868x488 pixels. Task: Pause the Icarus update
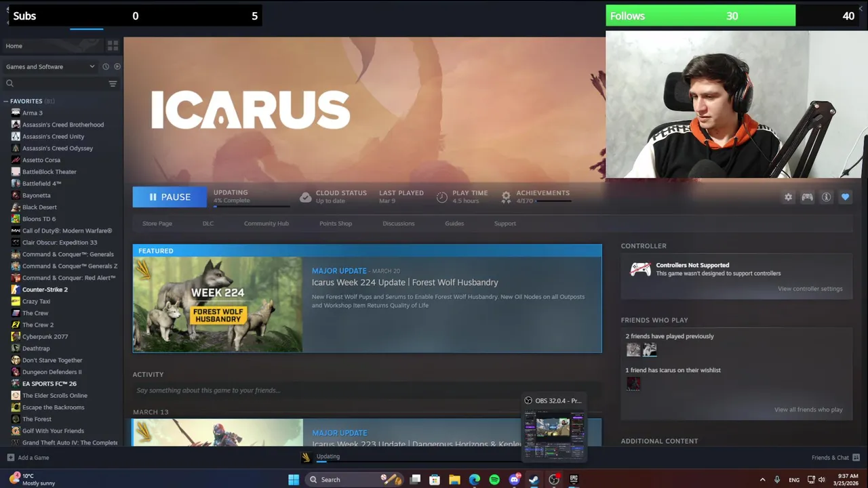[170, 197]
